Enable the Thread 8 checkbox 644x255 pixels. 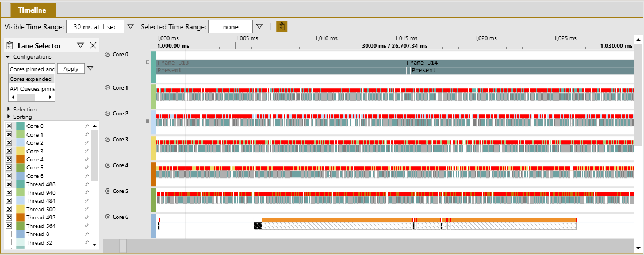click(x=9, y=234)
